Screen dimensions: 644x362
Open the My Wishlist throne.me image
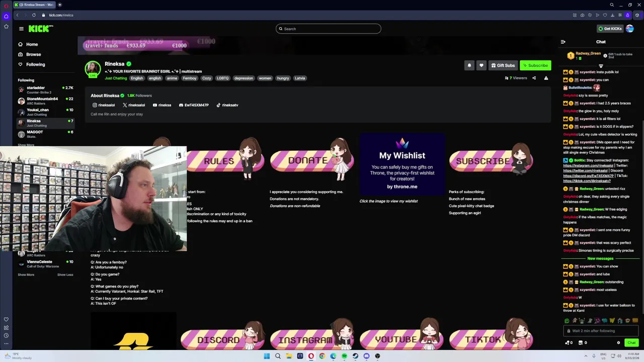pos(402,164)
